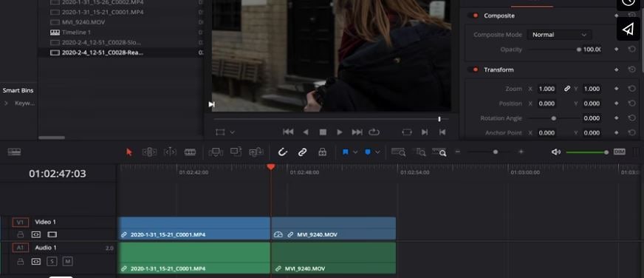Click the Detail Zoom icon
644x278 pixels.
419,152
